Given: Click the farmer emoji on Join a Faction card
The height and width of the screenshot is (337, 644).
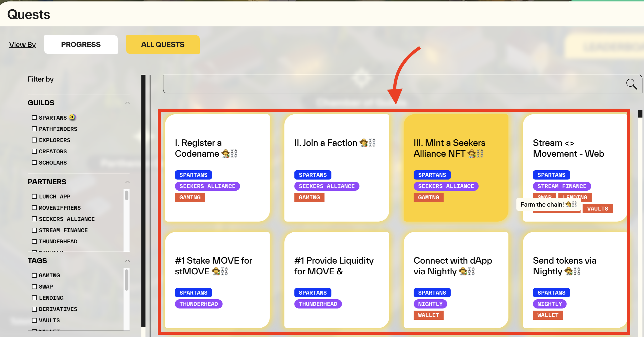Looking at the screenshot, I should tap(364, 143).
